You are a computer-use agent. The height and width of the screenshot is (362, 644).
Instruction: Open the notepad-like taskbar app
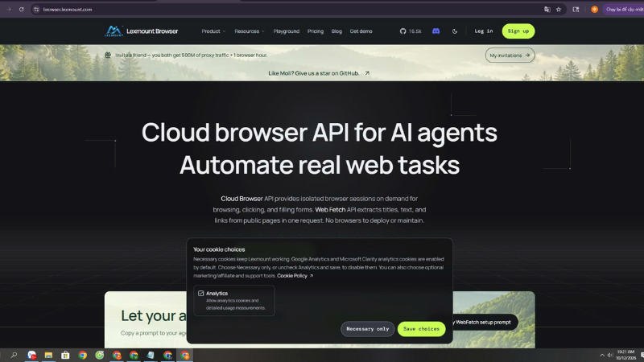point(151,355)
